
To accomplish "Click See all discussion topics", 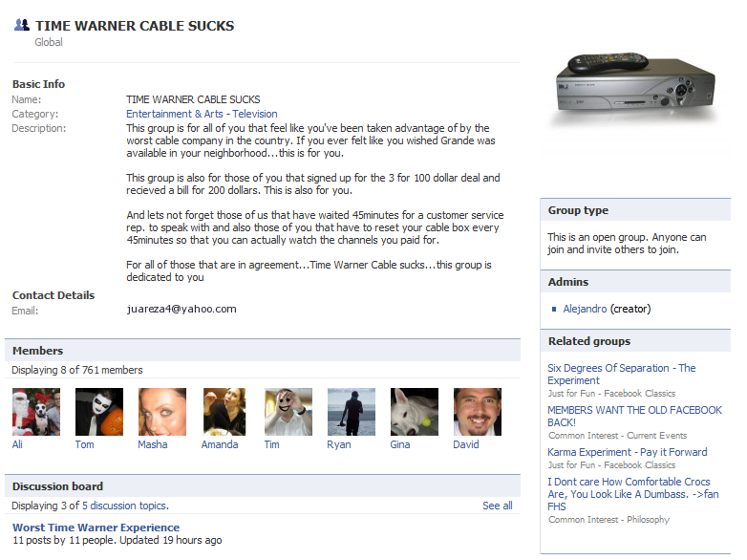I will (498, 506).
